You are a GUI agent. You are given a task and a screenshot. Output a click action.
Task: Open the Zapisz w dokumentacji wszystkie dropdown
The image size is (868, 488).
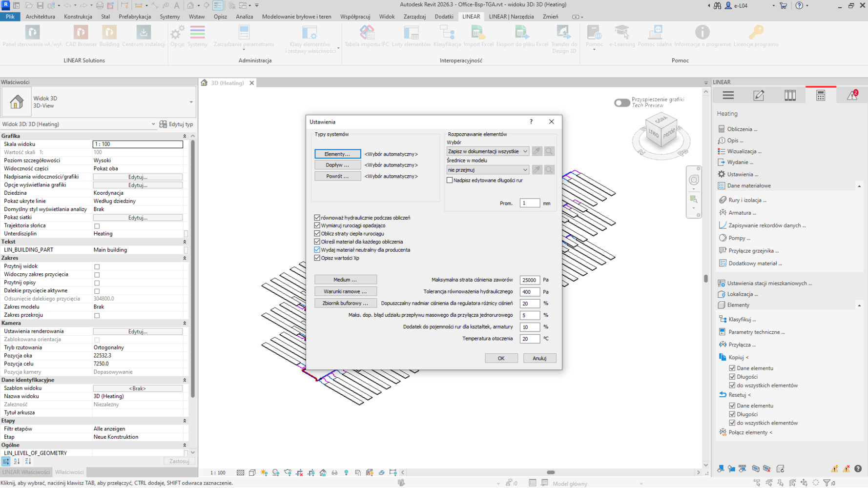[x=487, y=152]
